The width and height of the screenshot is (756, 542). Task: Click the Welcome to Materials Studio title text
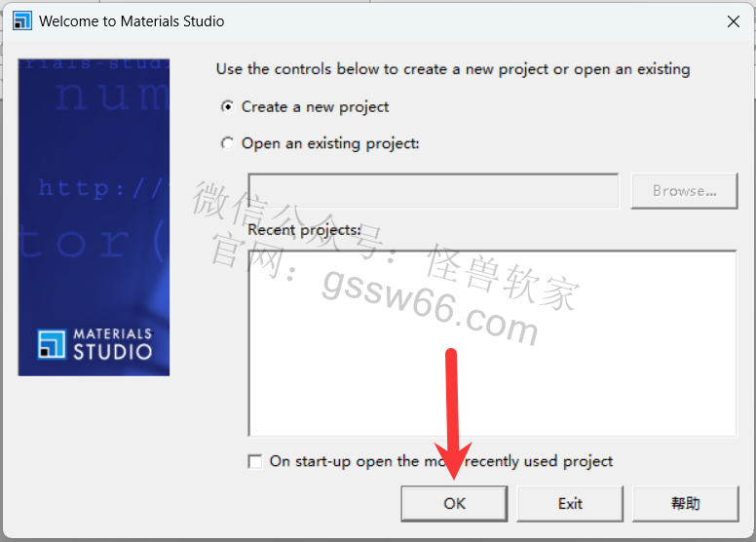132,21
